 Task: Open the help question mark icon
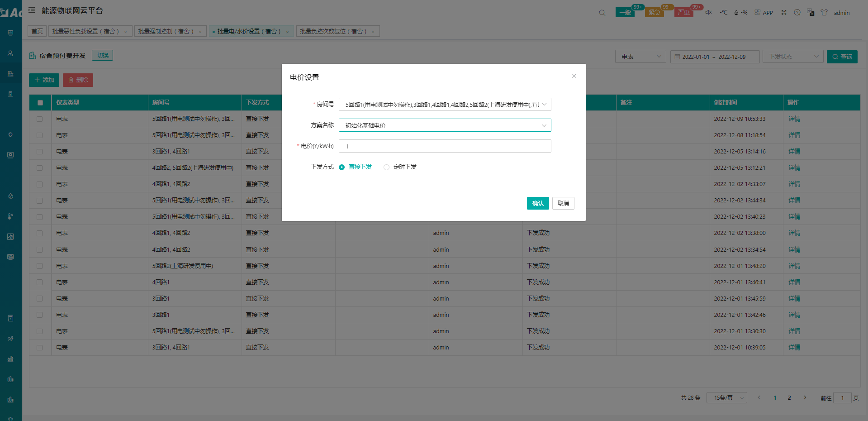click(x=797, y=13)
